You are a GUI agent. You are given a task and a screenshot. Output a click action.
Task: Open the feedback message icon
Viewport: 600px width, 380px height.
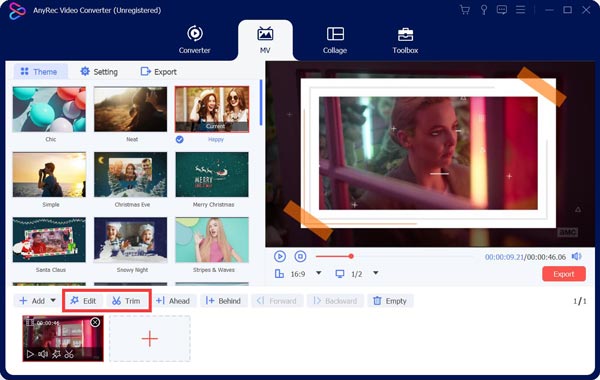click(x=502, y=10)
